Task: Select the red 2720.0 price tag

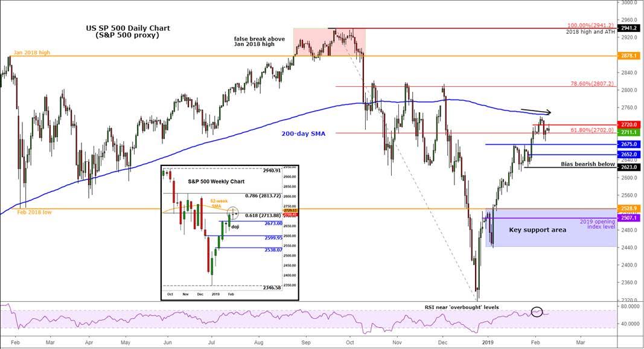Action: [x=630, y=124]
